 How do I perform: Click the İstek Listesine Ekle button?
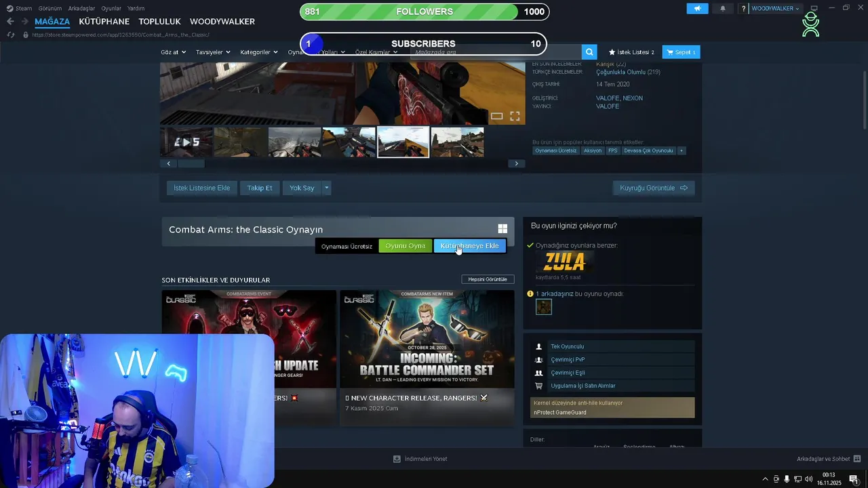pos(202,188)
